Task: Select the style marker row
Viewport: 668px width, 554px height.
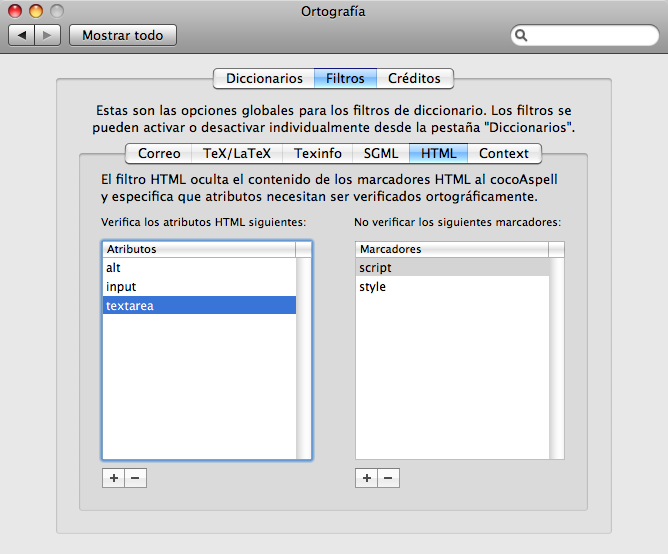Action: point(452,287)
